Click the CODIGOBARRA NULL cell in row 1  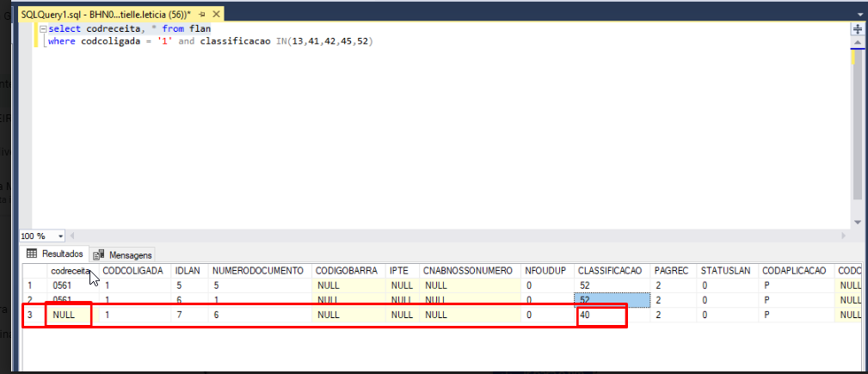click(350, 285)
